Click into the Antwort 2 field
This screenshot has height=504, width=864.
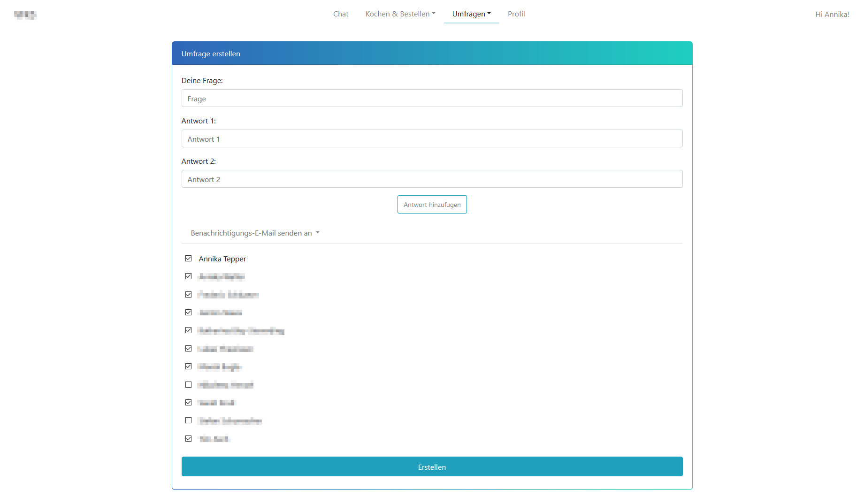[432, 179]
